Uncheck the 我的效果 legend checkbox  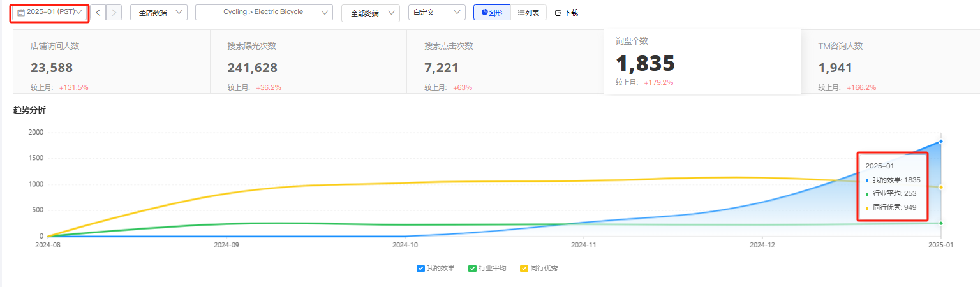(x=420, y=269)
